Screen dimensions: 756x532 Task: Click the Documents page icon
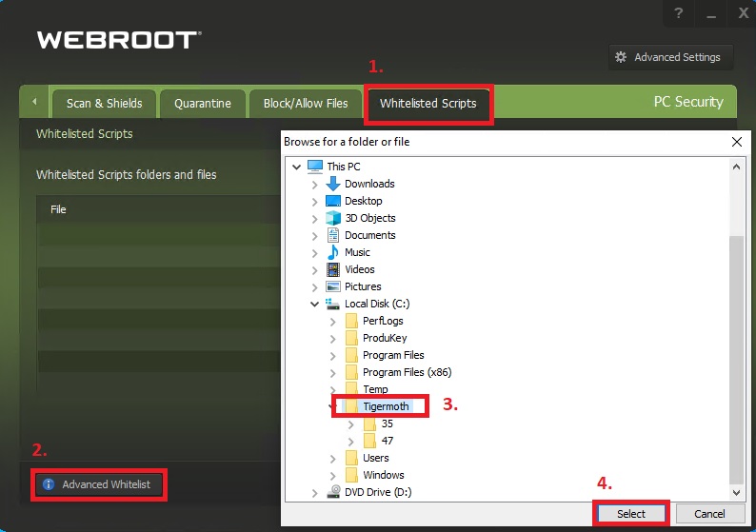333,235
